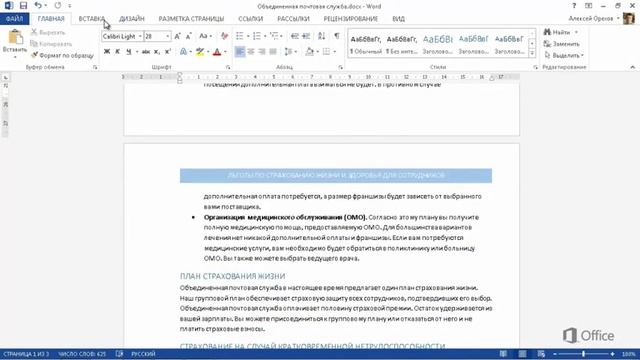Toggle justify alignment
The height and width of the screenshot is (360, 640).
[273, 52]
